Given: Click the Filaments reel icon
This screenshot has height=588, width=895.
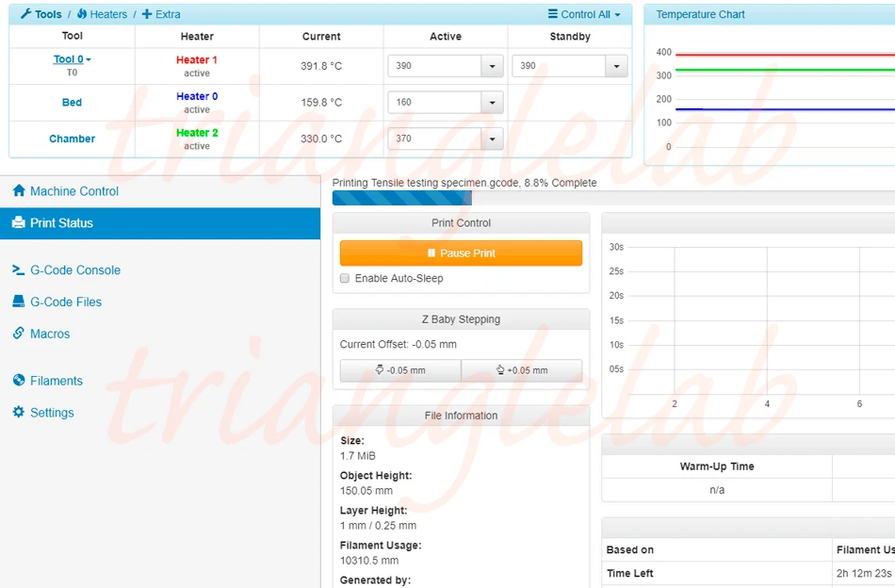Looking at the screenshot, I should point(19,380).
